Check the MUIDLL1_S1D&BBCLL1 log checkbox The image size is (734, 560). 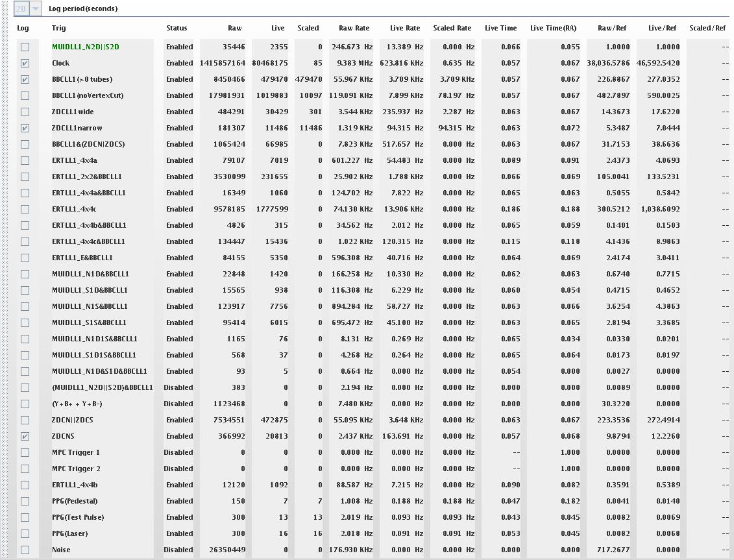(25, 290)
